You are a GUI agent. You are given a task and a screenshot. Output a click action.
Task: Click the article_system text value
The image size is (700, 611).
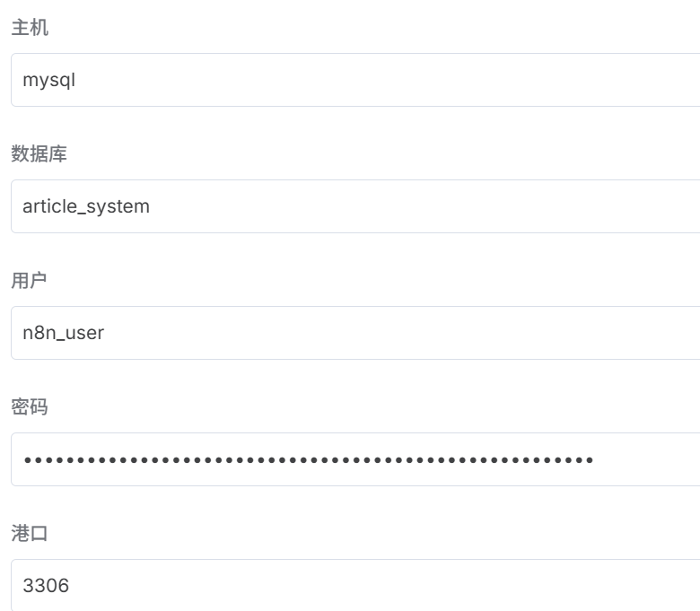pyautogui.click(x=86, y=206)
